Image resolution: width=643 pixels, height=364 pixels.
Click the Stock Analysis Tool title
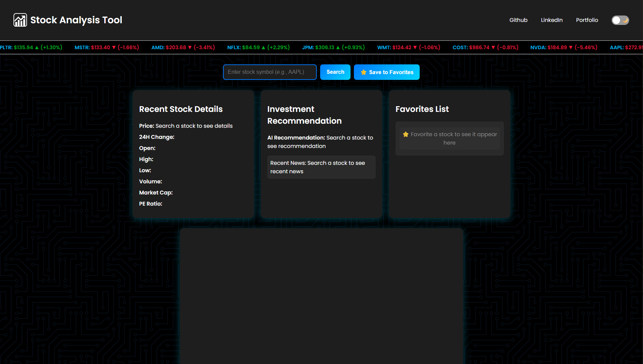click(76, 20)
